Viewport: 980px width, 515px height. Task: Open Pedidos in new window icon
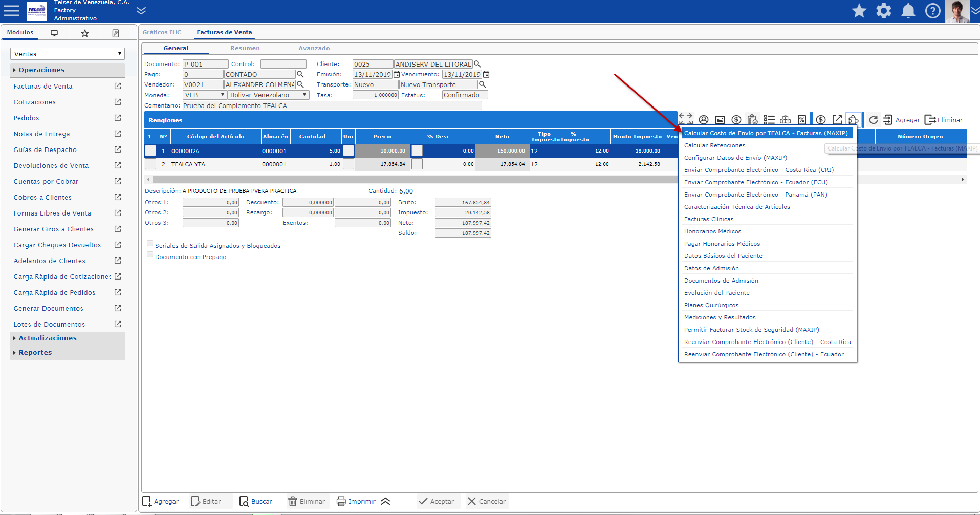(118, 118)
